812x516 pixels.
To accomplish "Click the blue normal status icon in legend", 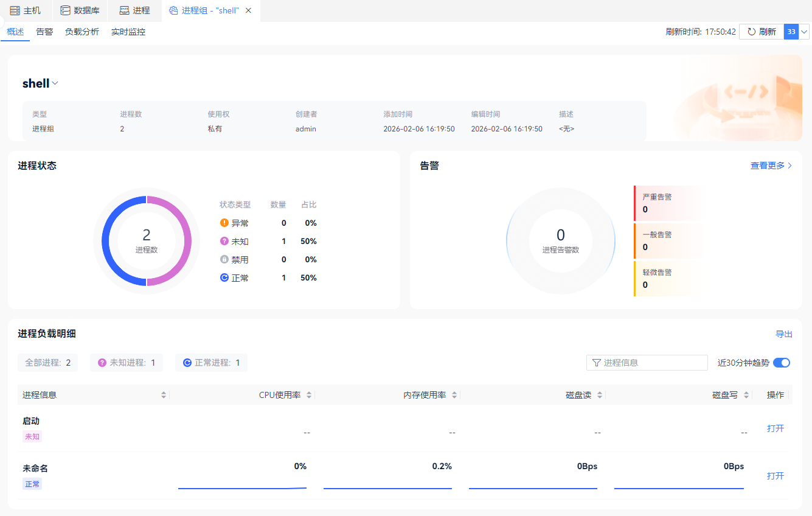I will click(x=224, y=277).
